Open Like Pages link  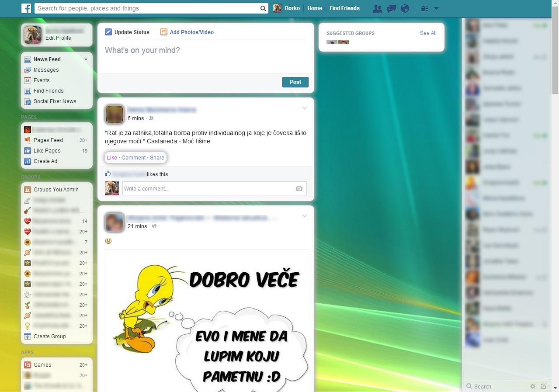pyautogui.click(x=47, y=151)
